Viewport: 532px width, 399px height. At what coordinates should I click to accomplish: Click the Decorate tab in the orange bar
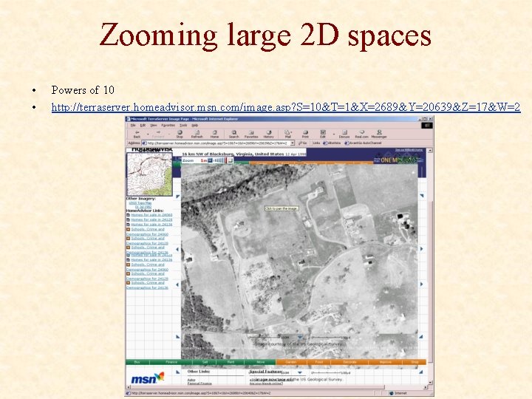[349, 362]
